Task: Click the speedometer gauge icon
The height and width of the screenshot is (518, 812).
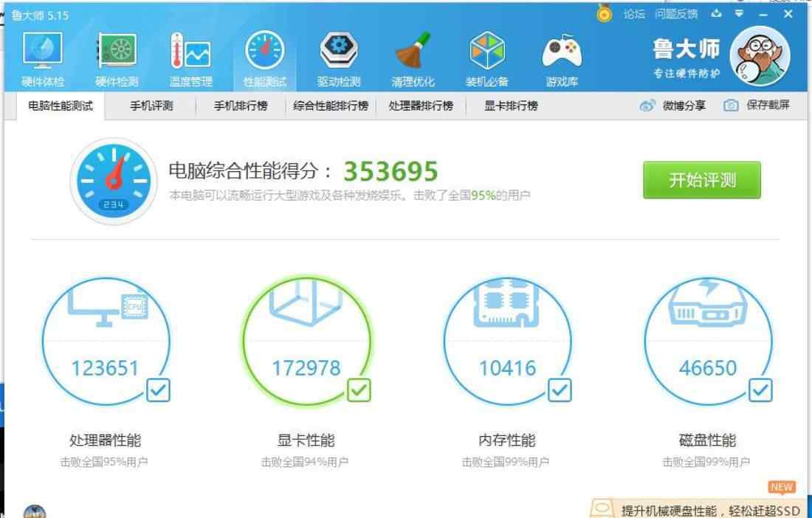Action: (114, 181)
